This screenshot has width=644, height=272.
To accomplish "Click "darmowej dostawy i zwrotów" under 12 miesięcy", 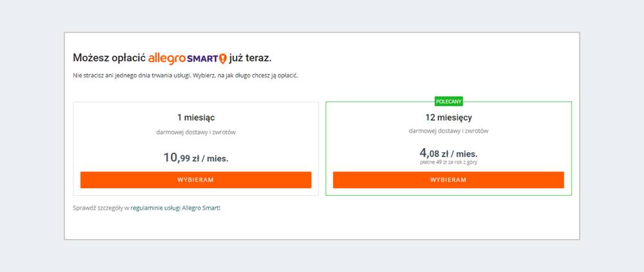I will pyautogui.click(x=448, y=131).
